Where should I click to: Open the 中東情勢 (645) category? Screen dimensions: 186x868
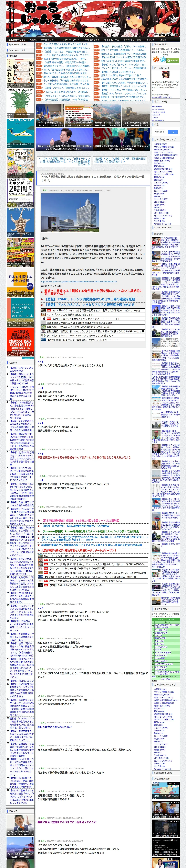(x=160, y=144)
